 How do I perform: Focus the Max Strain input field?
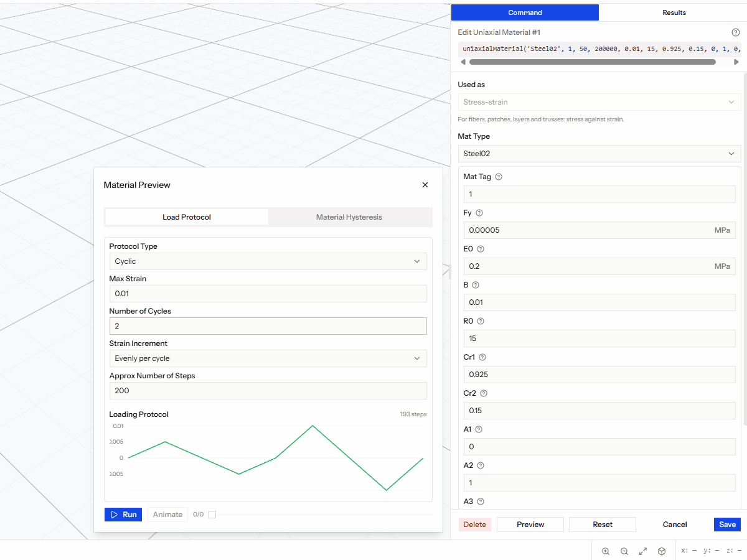point(268,294)
